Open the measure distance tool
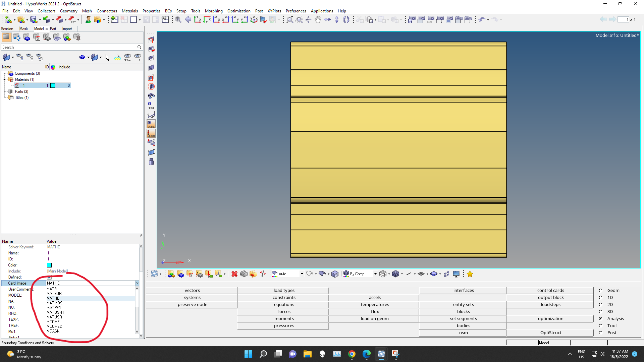 tap(151, 115)
